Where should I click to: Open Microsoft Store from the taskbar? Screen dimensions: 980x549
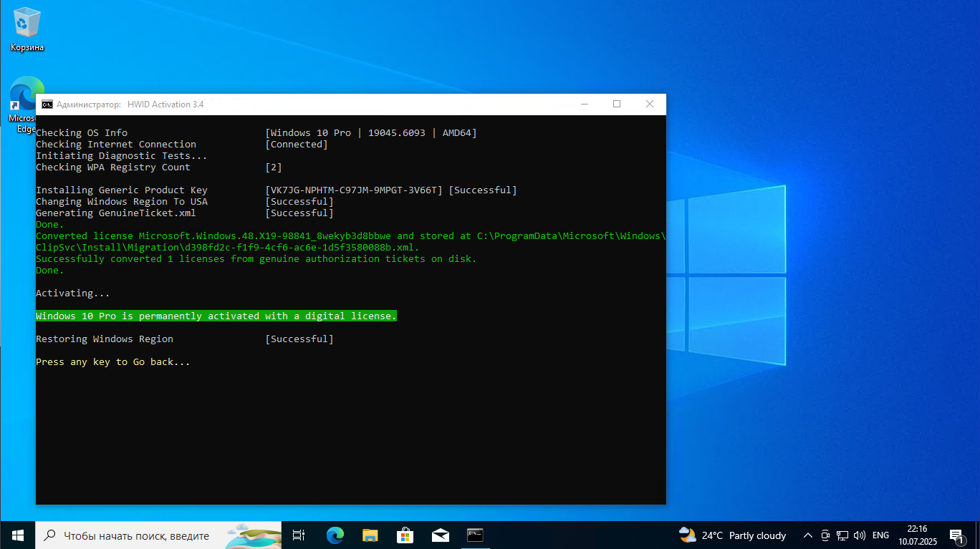[405, 535]
